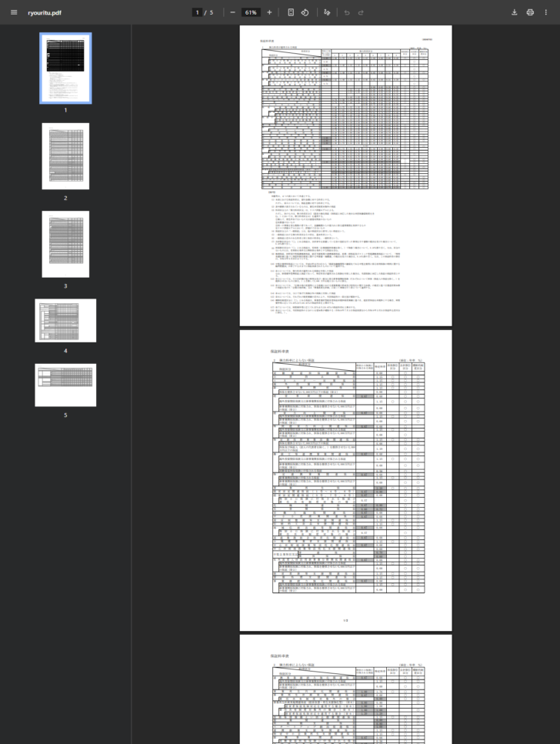The image size is (560, 744).
Task: Click the undo arrow
Action: 347,12
